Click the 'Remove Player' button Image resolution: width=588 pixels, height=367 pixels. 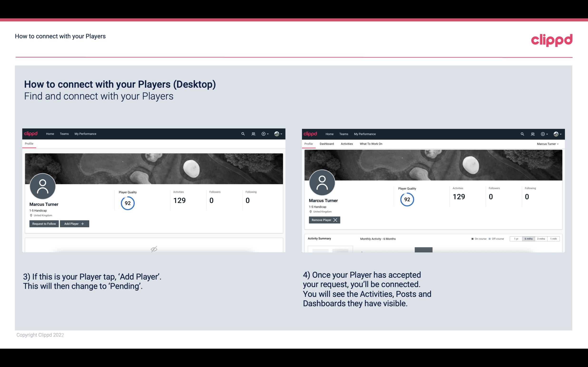coord(324,219)
